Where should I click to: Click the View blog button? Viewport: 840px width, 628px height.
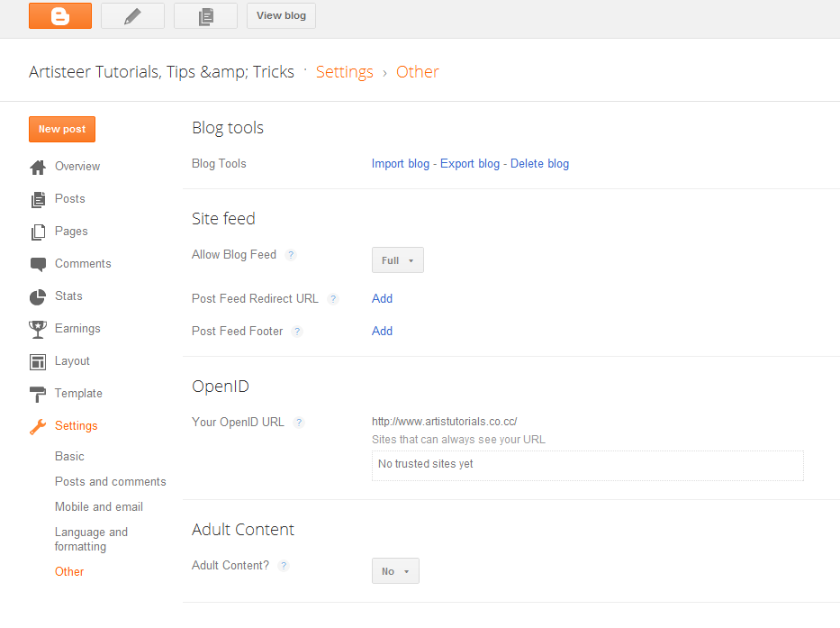[x=281, y=15]
